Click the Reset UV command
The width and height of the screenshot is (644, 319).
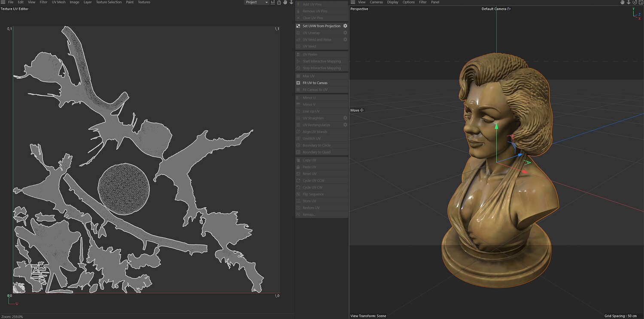pos(322,174)
